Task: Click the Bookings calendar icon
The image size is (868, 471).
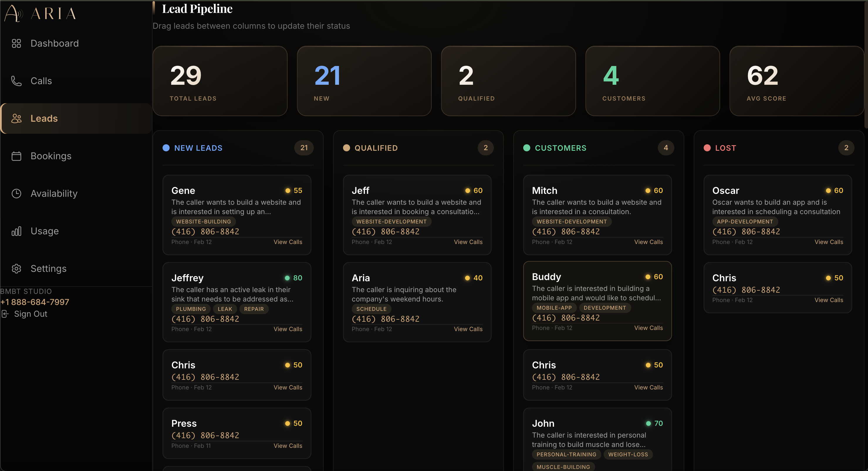Action: pyautogui.click(x=16, y=156)
